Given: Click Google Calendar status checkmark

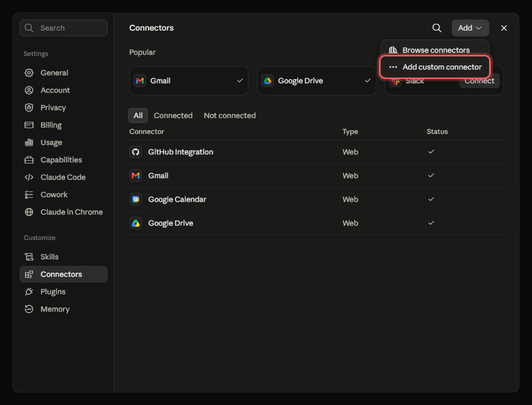Looking at the screenshot, I should click(431, 199).
